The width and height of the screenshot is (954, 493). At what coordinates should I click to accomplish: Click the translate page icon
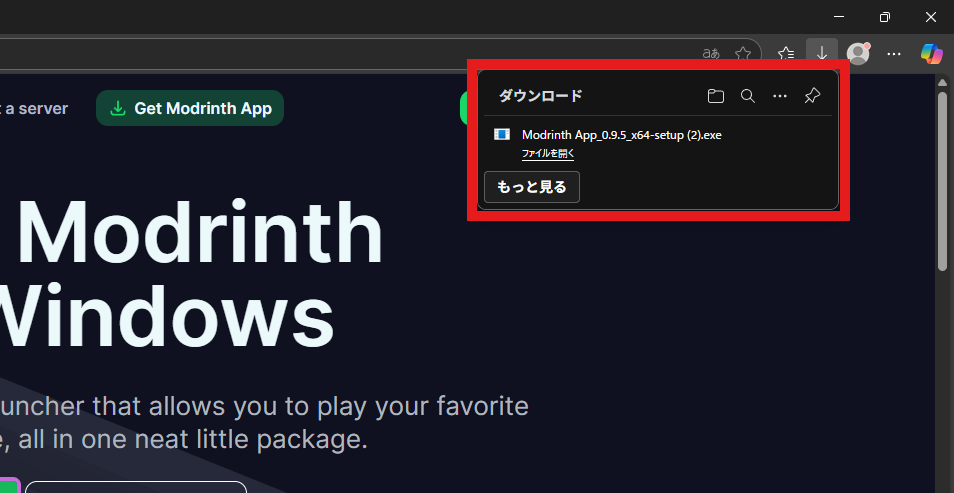click(711, 54)
